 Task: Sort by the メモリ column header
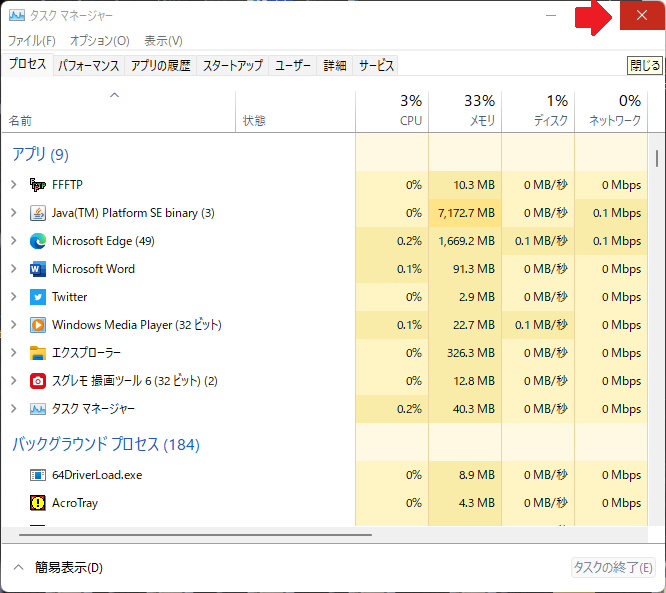(465, 111)
